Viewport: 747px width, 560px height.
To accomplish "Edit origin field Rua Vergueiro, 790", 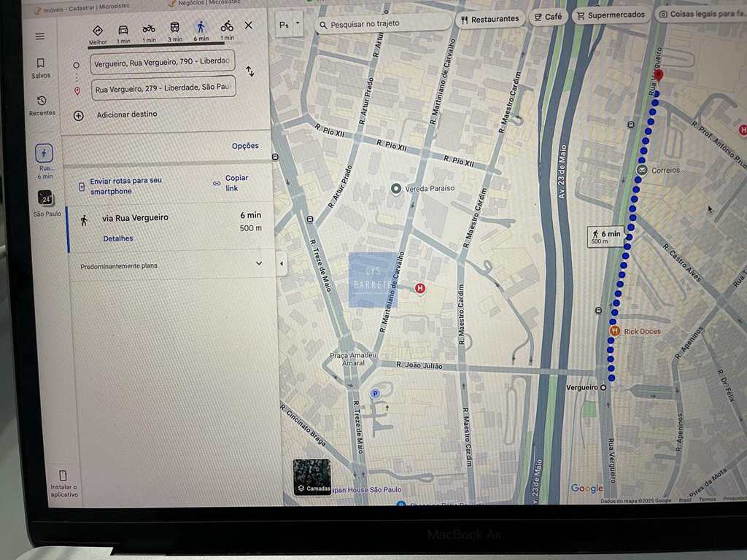I will [x=163, y=62].
